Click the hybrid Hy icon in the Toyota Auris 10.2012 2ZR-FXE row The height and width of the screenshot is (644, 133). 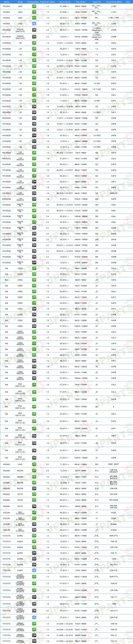pos(34,571)
